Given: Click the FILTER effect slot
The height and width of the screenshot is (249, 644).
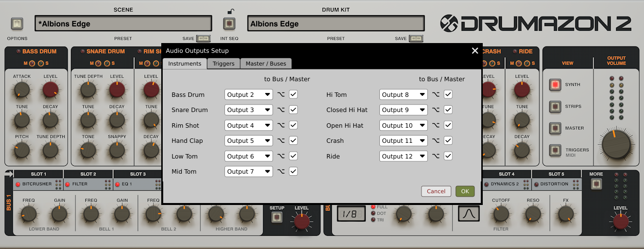Looking at the screenshot, I should [88, 184].
